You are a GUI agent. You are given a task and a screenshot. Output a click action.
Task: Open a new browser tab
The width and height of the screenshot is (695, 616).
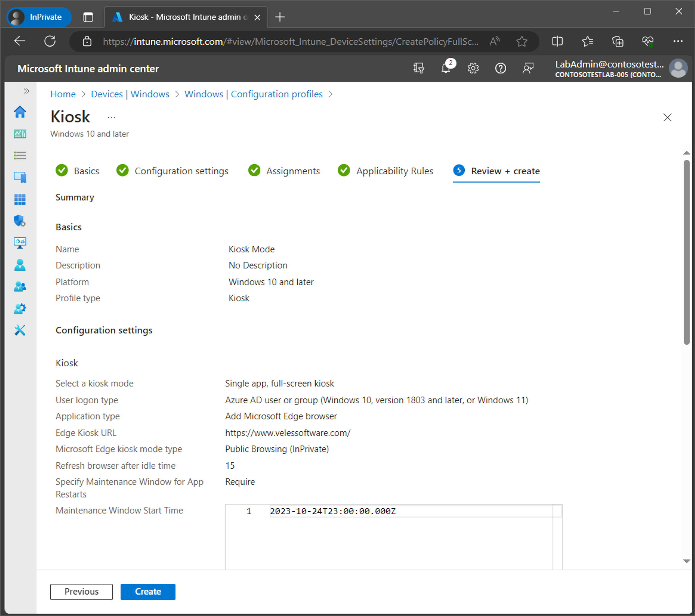[279, 17]
